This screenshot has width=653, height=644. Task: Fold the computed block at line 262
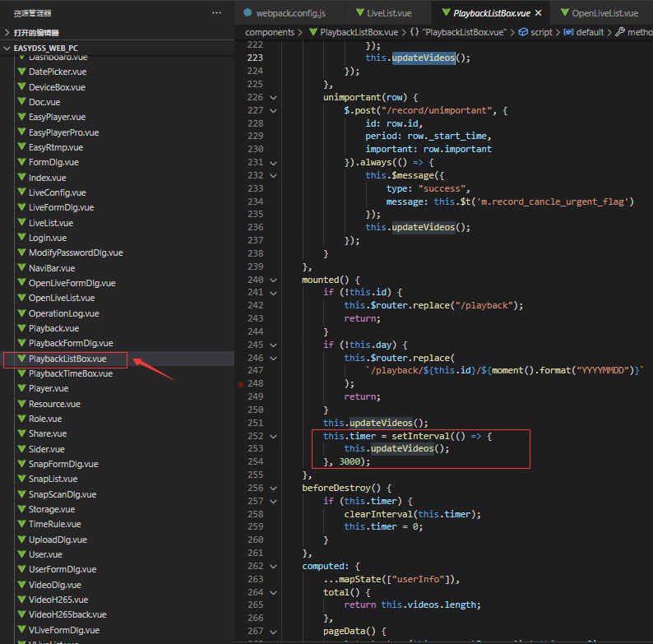273,567
